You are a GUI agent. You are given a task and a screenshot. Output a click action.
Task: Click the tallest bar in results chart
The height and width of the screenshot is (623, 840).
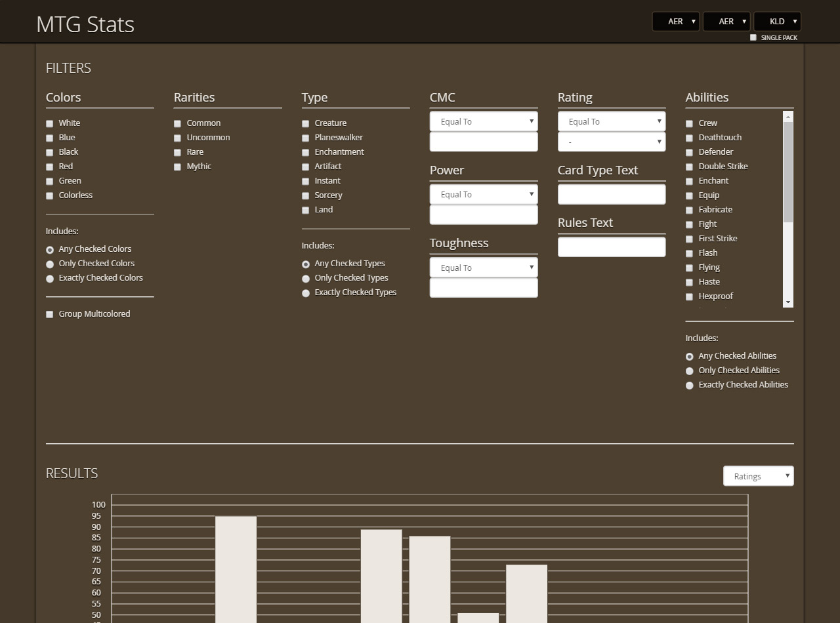coord(236,569)
